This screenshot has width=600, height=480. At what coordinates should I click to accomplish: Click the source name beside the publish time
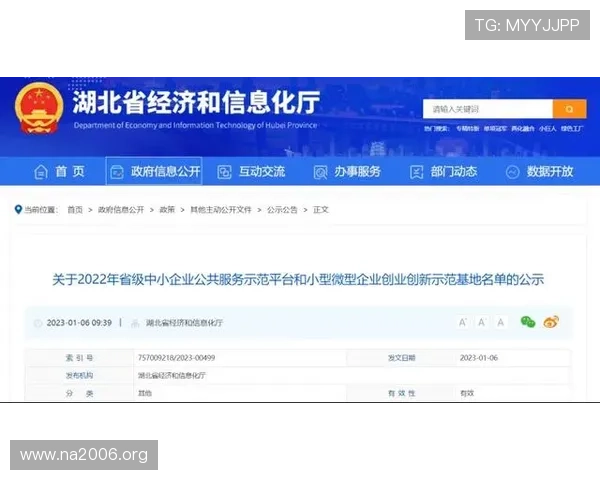coord(184,323)
